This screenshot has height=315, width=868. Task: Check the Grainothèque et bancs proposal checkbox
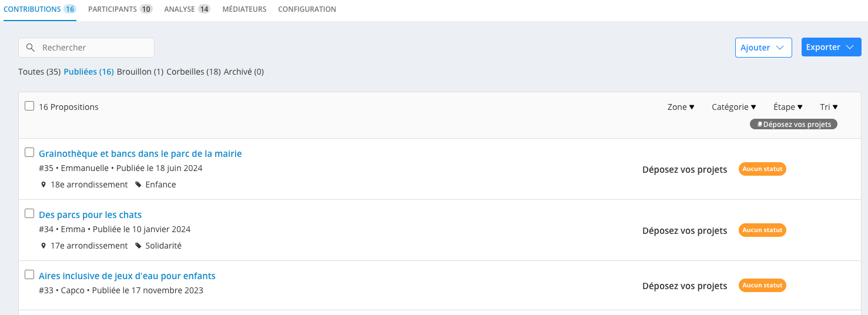(29, 153)
